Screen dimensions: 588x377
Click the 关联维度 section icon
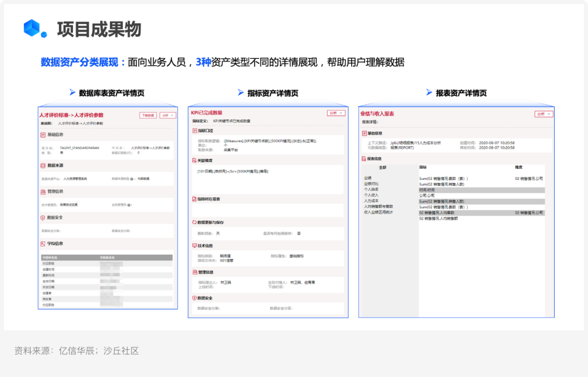pyautogui.click(x=194, y=161)
